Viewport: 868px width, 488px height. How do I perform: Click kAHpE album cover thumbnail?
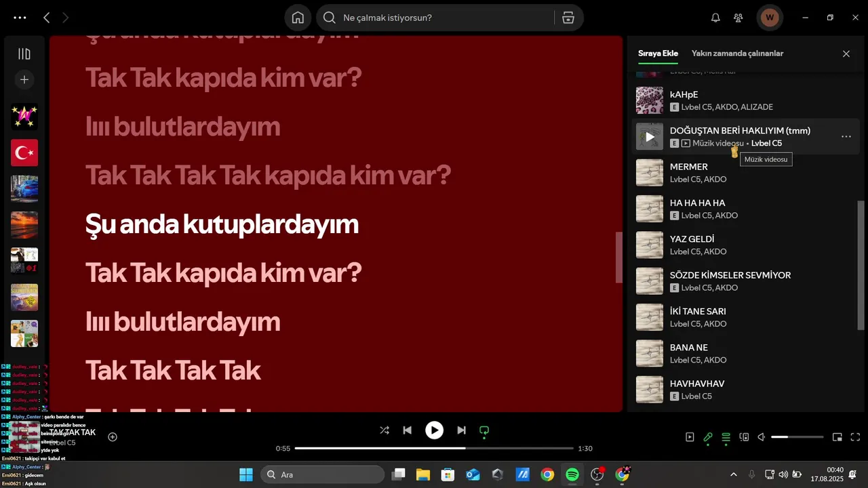point(650,100)
